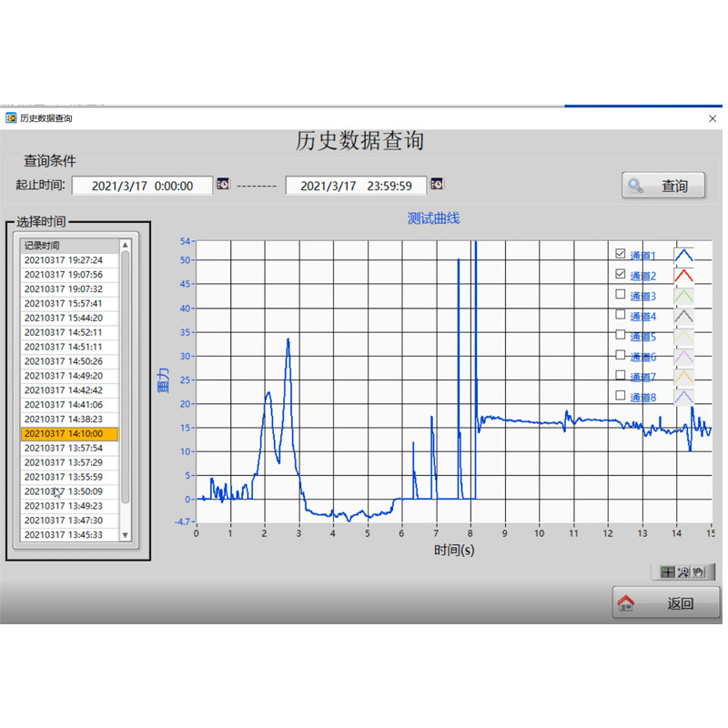
Task: Select record 20210317 14:50:26
Action: pyautogui.click(x=70, y=360)
